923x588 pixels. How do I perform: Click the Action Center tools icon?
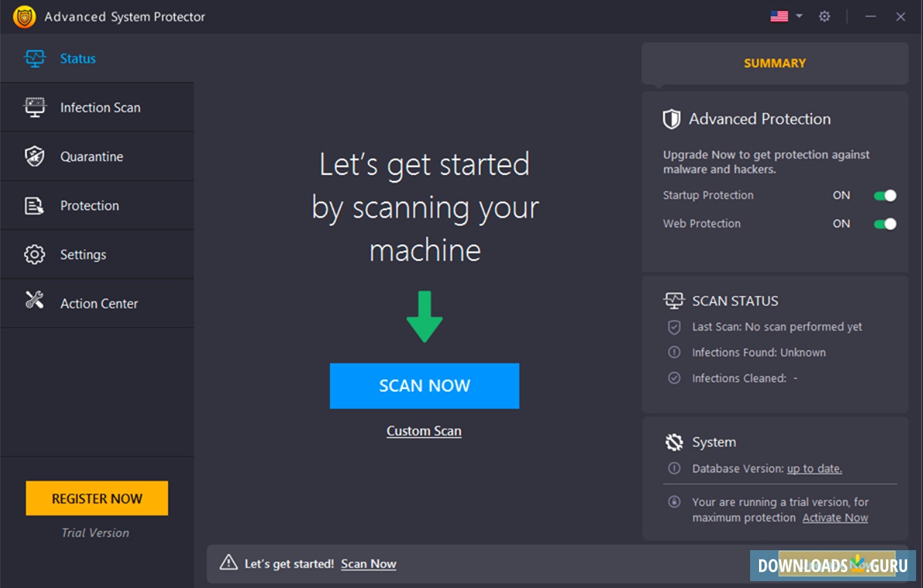(x=34, y=300)
